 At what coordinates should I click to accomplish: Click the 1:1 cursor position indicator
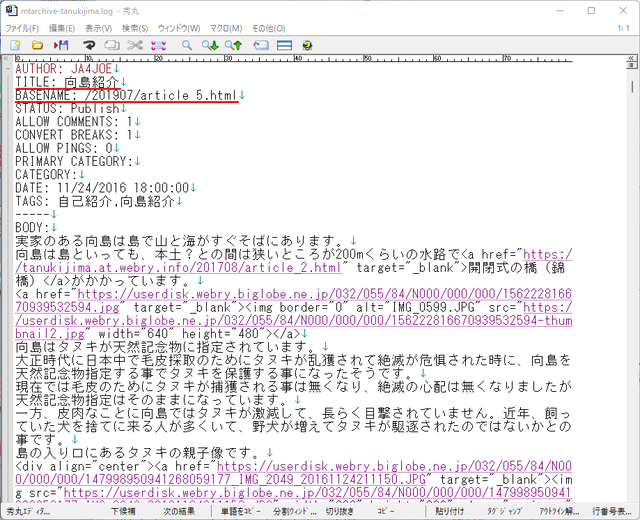(623, 28)
